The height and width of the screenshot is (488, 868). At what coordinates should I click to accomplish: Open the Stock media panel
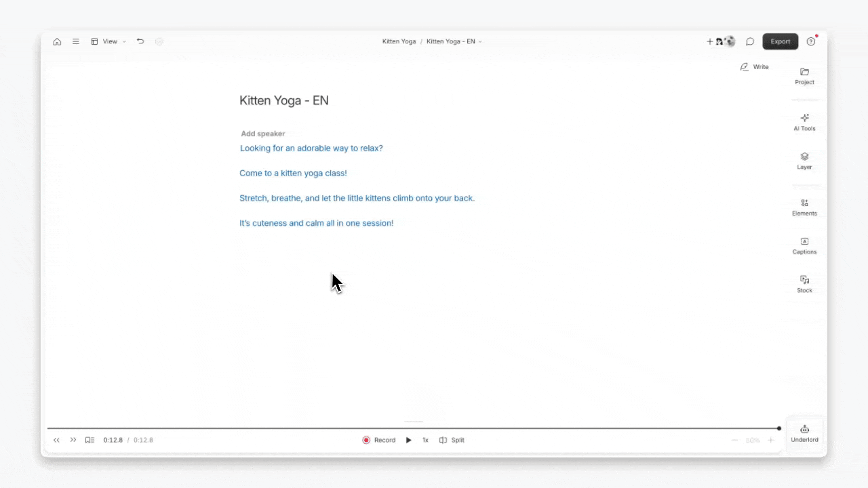[804, 284]
